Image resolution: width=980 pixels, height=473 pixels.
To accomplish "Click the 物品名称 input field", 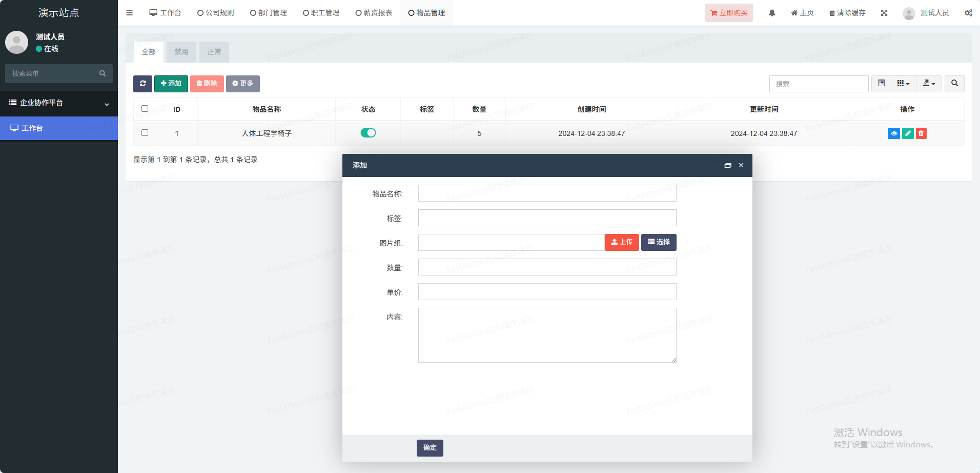I will click(x=547, y=193).
